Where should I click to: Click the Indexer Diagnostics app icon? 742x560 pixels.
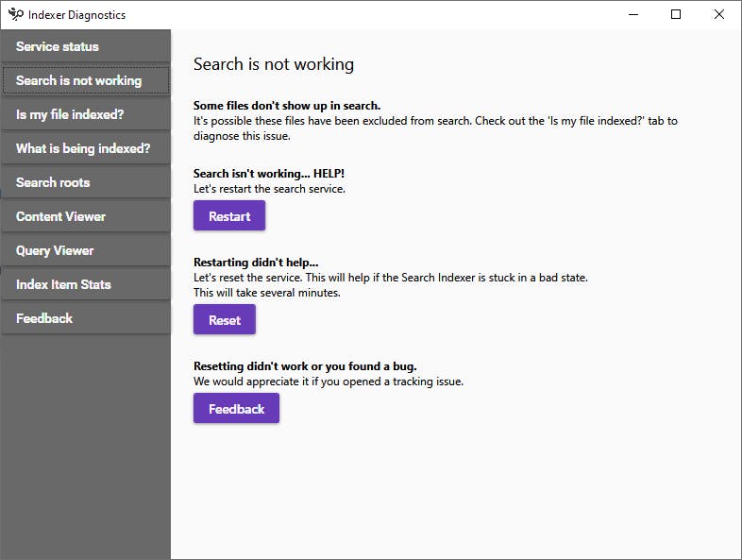pyautogui.click(x=15, y=14)
